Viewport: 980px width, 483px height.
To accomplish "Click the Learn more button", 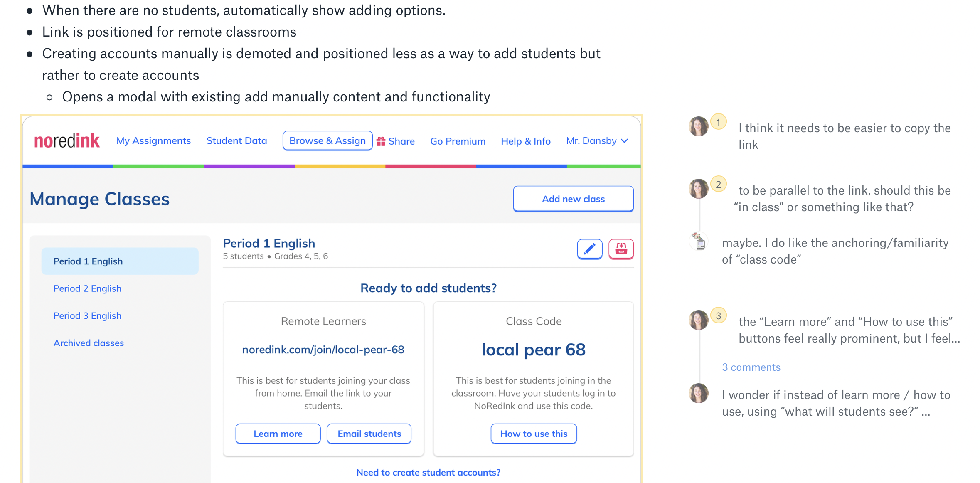I will [x=278, y=434].
